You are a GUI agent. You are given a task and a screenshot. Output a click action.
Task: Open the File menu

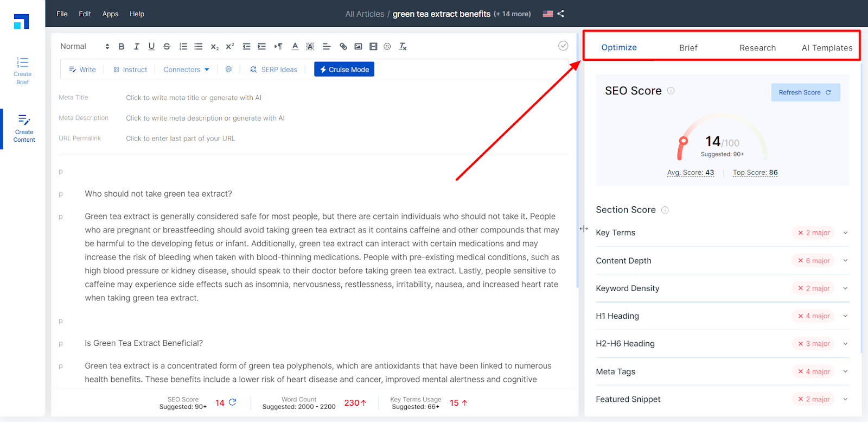(62, 14)
